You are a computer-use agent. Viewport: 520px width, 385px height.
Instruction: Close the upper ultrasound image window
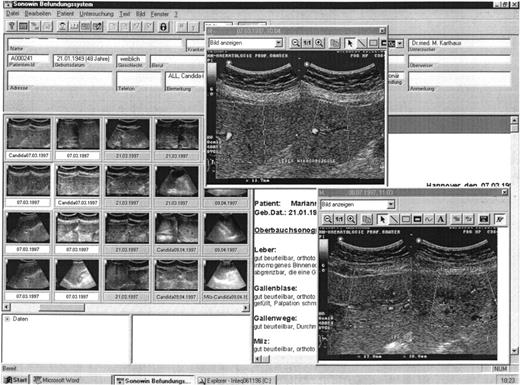coord(382,31)
